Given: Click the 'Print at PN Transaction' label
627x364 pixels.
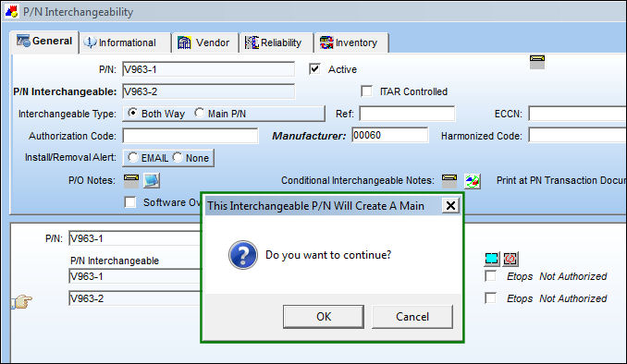Looking at the screenshot, I should tap(561, 180).
